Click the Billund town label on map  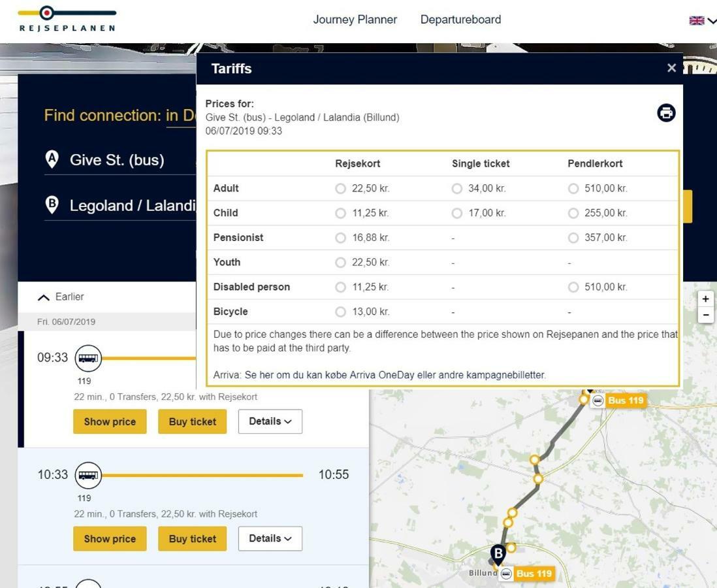tap(483, 573)
